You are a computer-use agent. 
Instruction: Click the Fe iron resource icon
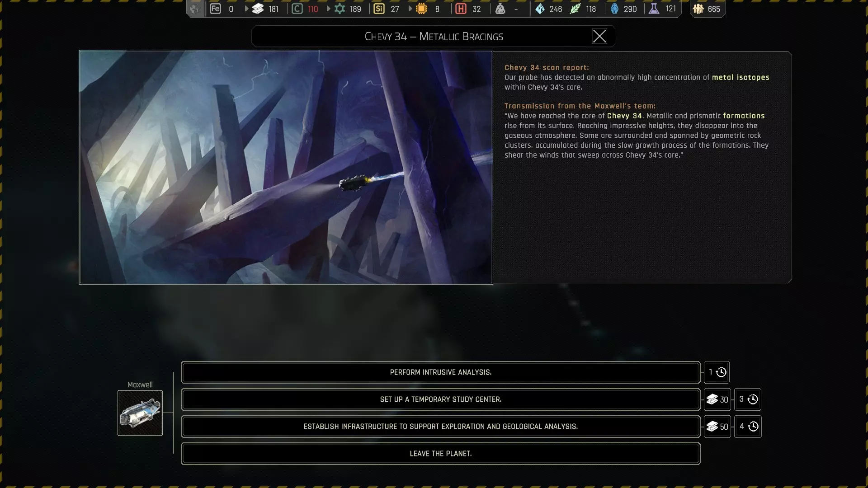tap(215, 9)
